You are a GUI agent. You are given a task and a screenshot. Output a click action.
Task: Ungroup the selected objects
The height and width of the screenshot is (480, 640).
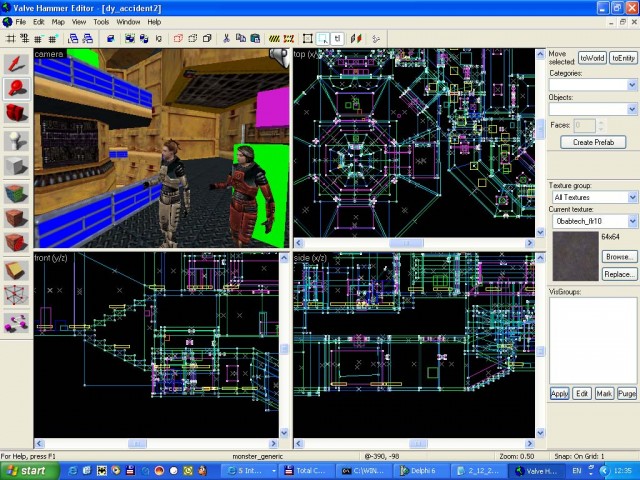coord(144,39)
